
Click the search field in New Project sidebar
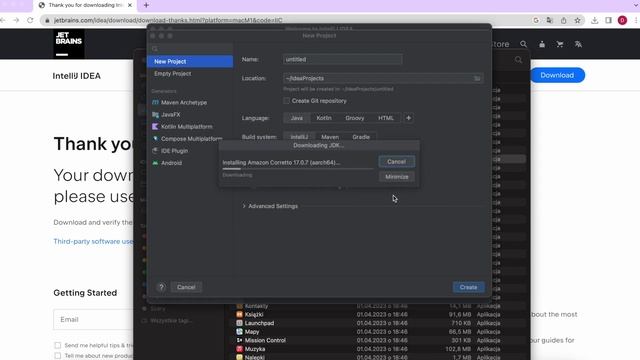[190, 49]
